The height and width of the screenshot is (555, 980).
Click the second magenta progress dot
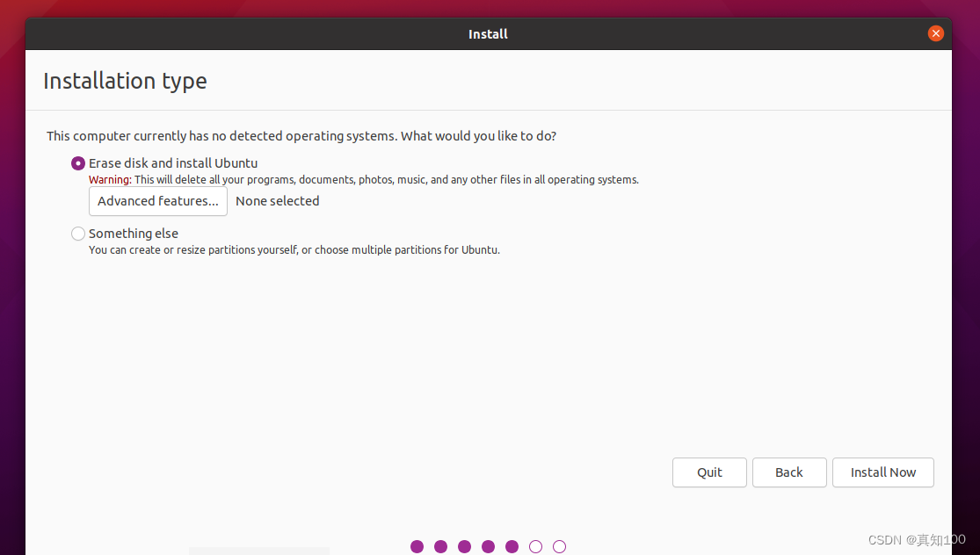(440, 546)
